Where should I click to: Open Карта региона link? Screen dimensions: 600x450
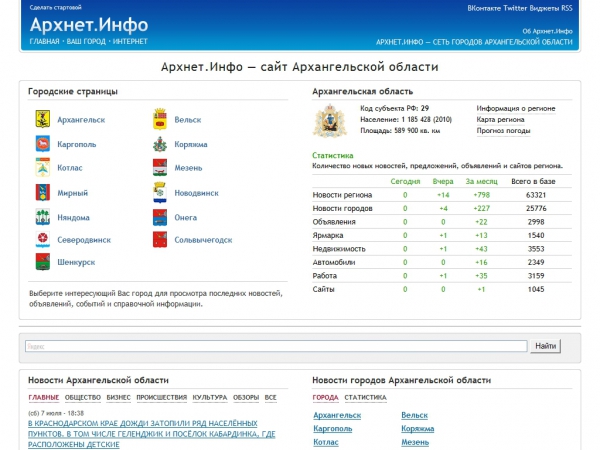tap(500, 119)
